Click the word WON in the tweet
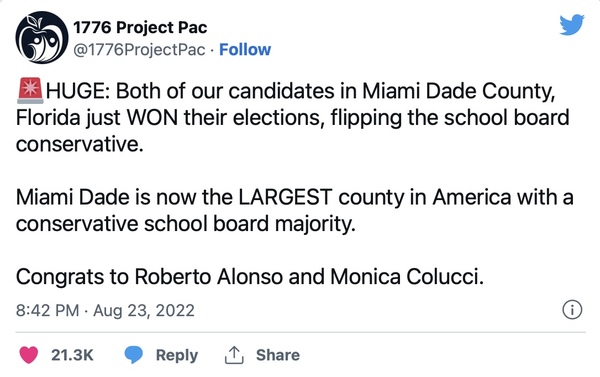 point(152,118)
